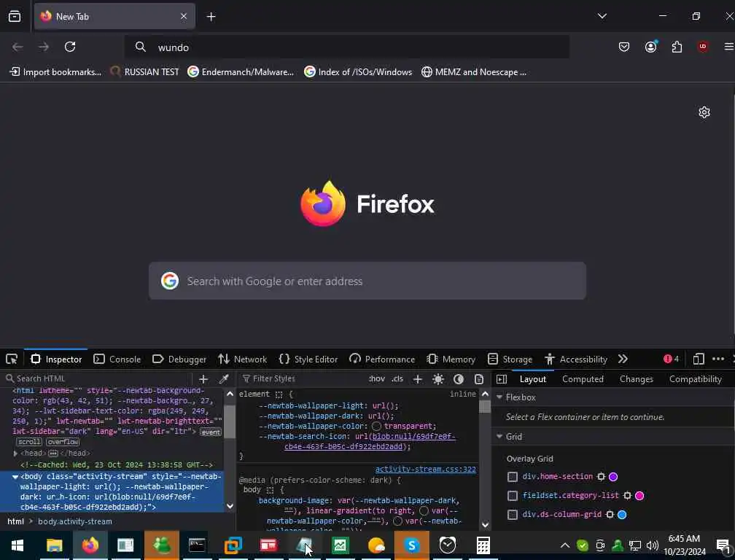The image size is (735, 560).
Task: Click the Filter Styles field
Action: tap(303, 378)
